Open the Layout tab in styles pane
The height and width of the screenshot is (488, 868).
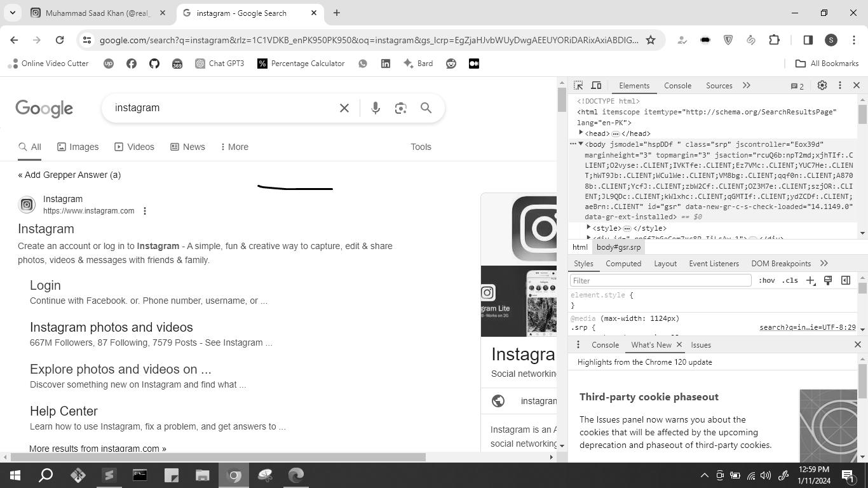pos(665,264)
